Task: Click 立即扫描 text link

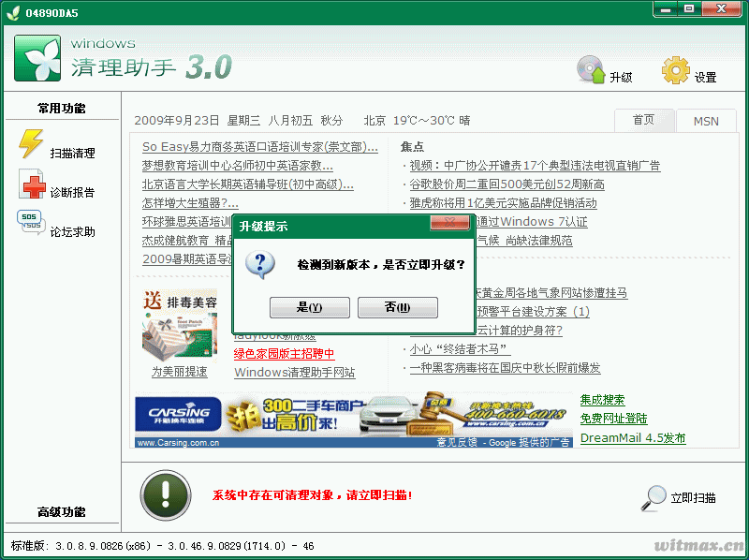Action: pos(693,498)
